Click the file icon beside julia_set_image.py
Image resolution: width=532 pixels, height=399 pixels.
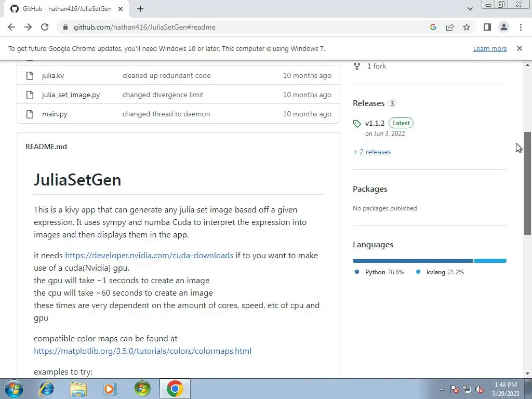pyautogui.click(x=30, y=95)
